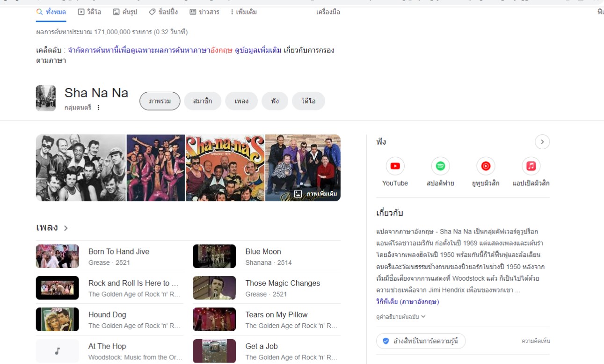Click the ดูข้อมูลเพิ่มเติม link
Image resolution: width=604 pixels, height=364 pixels.
coord(258,50)
